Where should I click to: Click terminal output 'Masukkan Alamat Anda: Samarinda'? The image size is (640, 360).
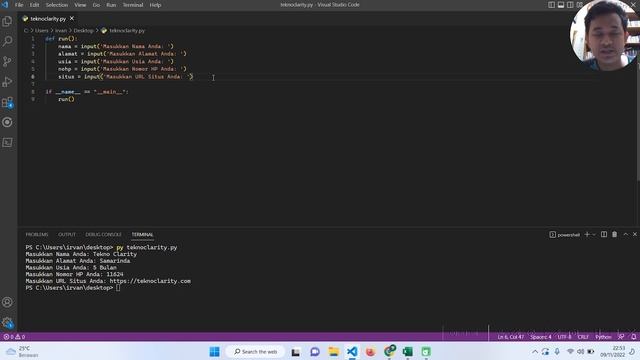[78, 261]
